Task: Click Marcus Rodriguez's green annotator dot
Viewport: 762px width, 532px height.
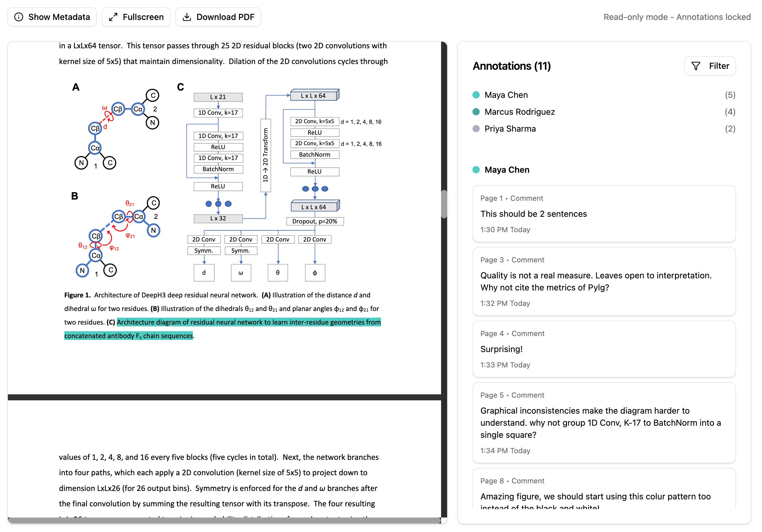Action: (x=476, y=112)
